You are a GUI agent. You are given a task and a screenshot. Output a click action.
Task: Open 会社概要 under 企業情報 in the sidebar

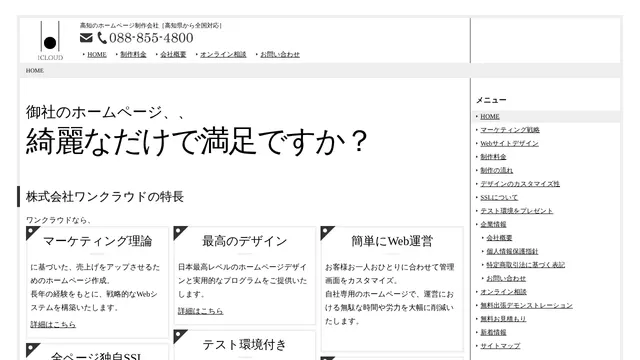499,238
